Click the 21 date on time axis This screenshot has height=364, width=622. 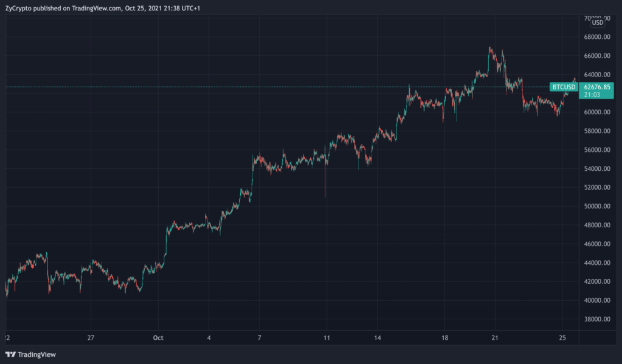pyautogui.click(x=495, y=337)
